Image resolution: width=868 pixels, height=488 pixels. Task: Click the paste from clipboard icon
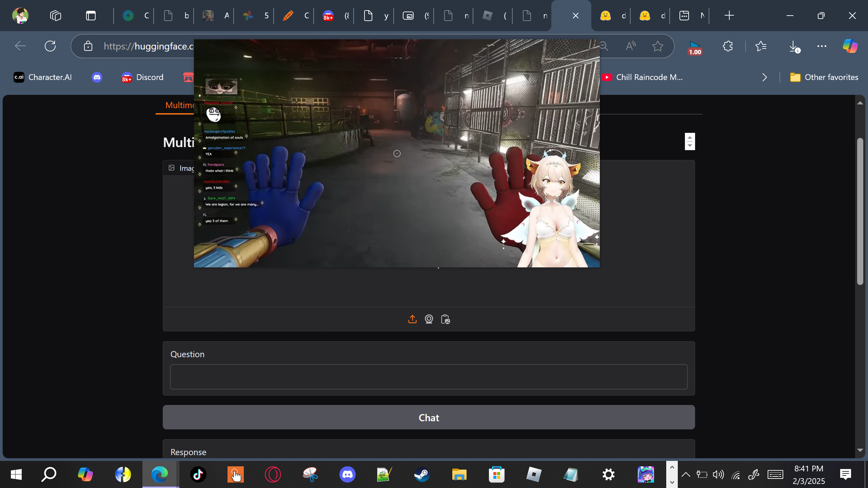coord(446,319)
